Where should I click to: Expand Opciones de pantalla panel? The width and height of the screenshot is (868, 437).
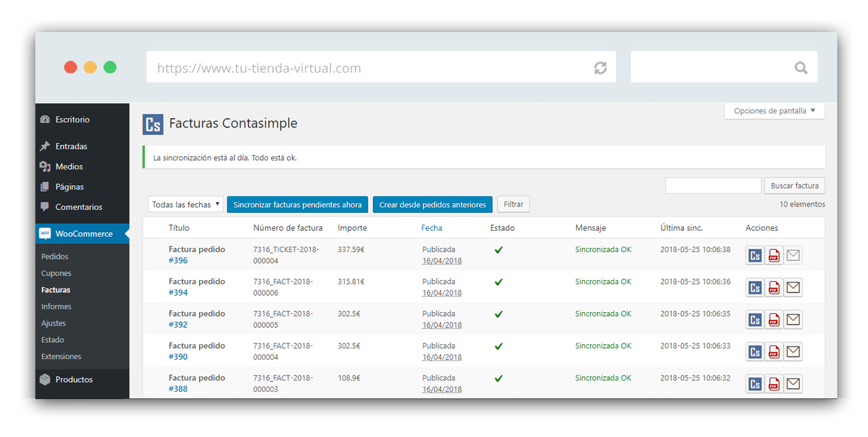[774, 111]
